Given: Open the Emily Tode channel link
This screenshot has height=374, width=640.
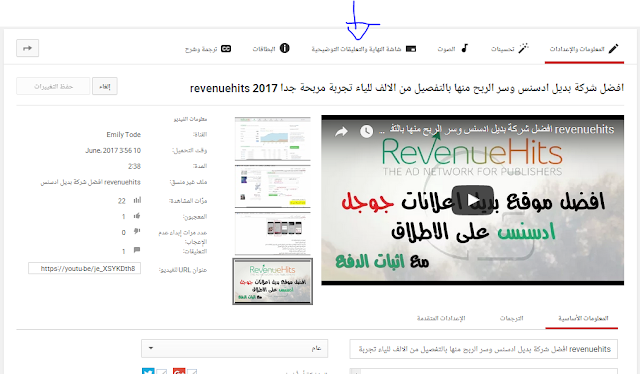Looking at the screenshot, I should 123,134.
